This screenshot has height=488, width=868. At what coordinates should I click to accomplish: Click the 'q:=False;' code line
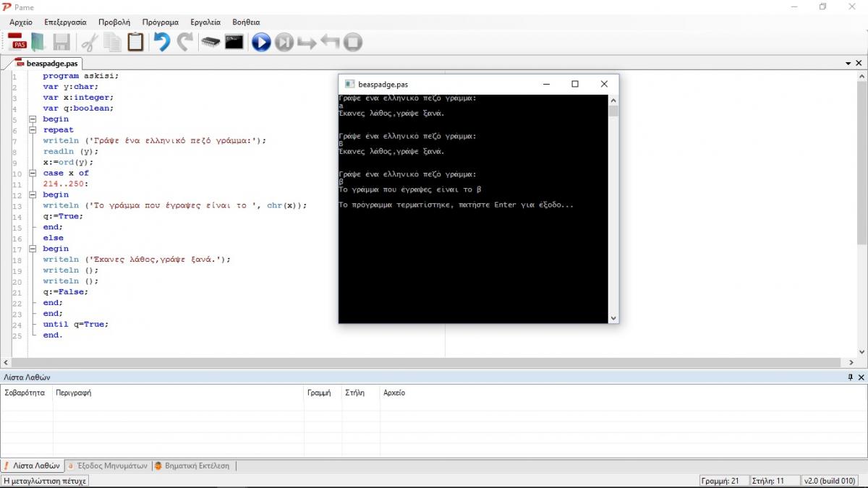[x=65, y=292]
